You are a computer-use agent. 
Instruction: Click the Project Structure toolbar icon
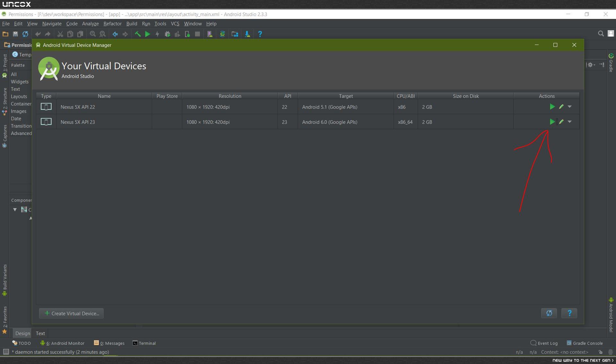(x=235, y=34)
